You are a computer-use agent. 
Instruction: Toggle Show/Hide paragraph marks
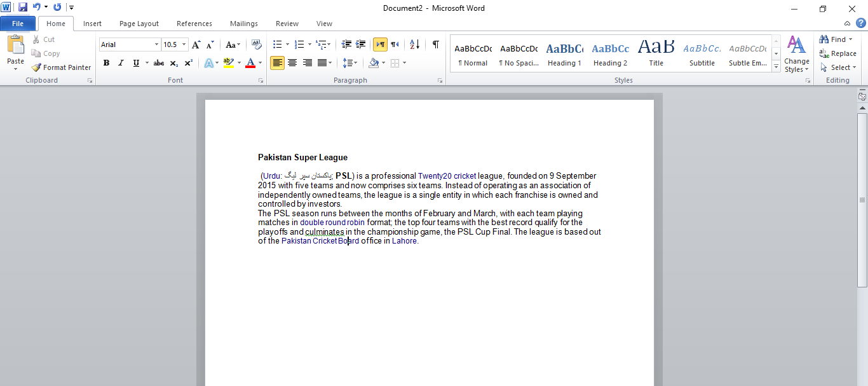point(435,45)
